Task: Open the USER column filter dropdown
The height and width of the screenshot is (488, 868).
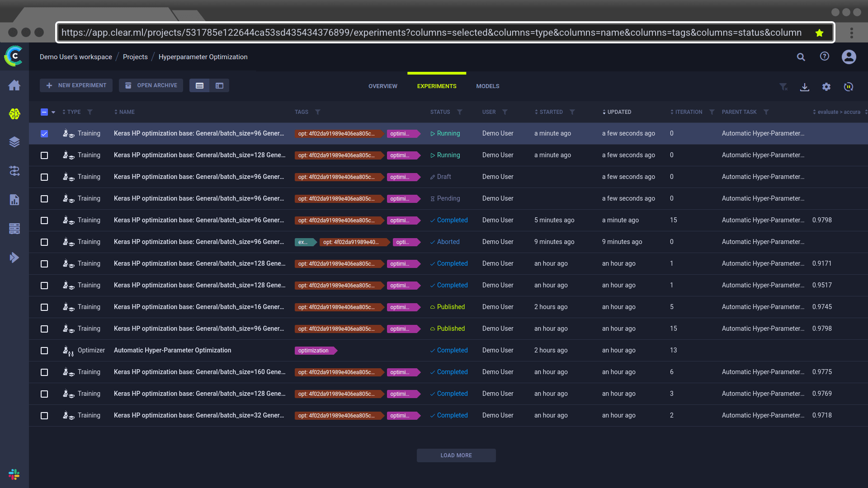Action: [505, 112]
